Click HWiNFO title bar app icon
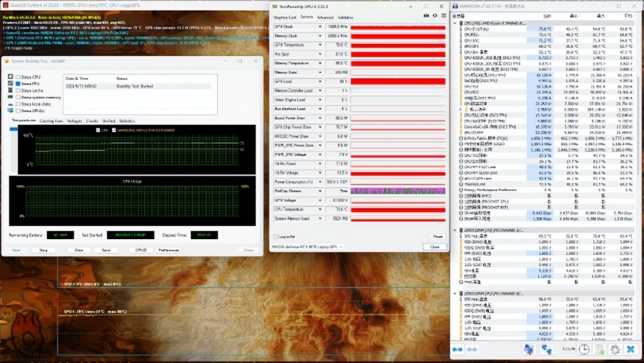644x363 pixels. tap(455, 6)
